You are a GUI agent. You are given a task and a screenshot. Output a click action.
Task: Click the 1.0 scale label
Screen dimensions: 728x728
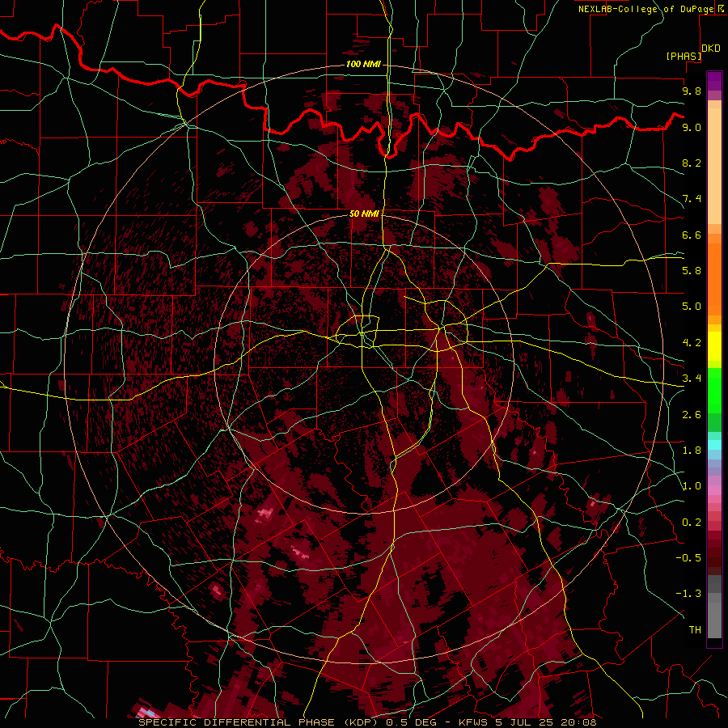click(692, 486)
